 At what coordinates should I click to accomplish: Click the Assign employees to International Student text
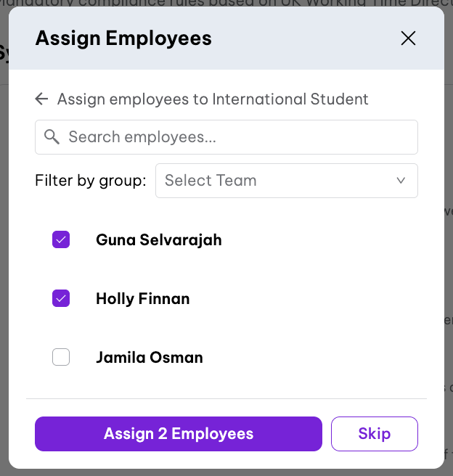pyautogui.click(x=213, y=99)
